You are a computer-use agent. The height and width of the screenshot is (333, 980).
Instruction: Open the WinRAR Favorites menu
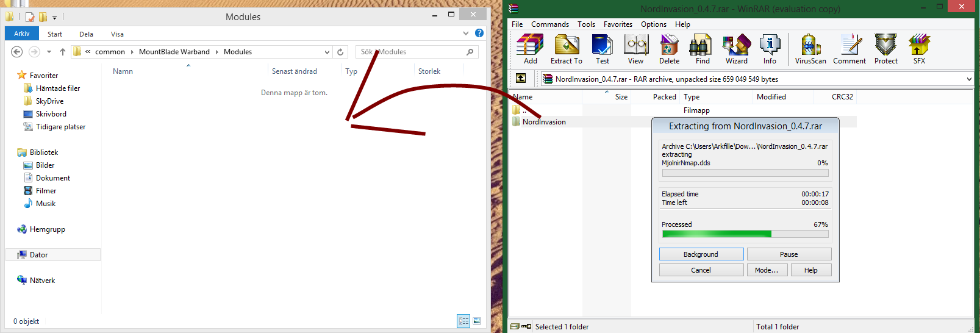tap(618, 24)
